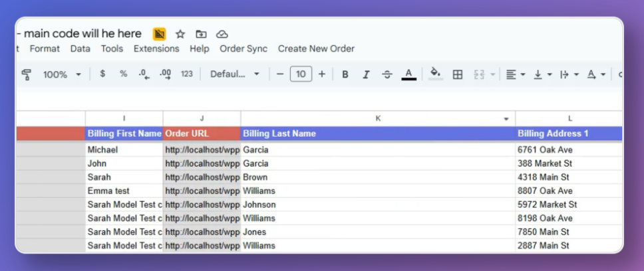The width and height of the screenshot is (644, 271).
Task: Open the Extensions menu
Action: 156,48
